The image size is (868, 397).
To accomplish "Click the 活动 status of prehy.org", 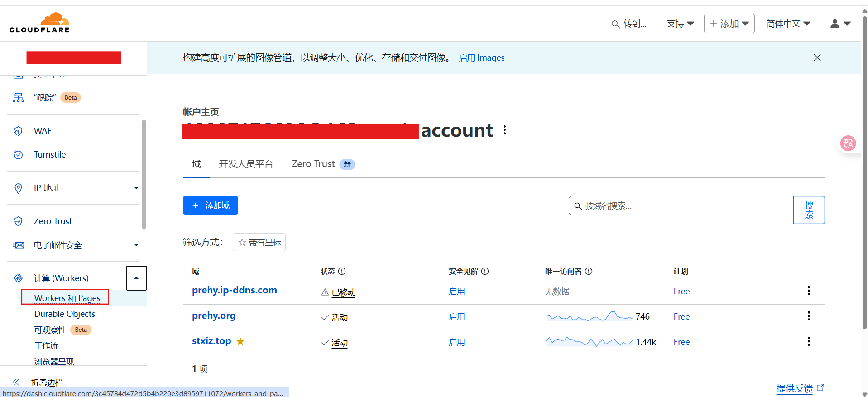I will click(340, 318).
